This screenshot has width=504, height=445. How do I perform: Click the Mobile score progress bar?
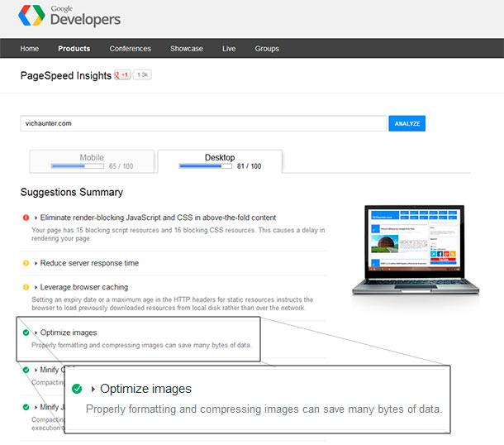78,166
